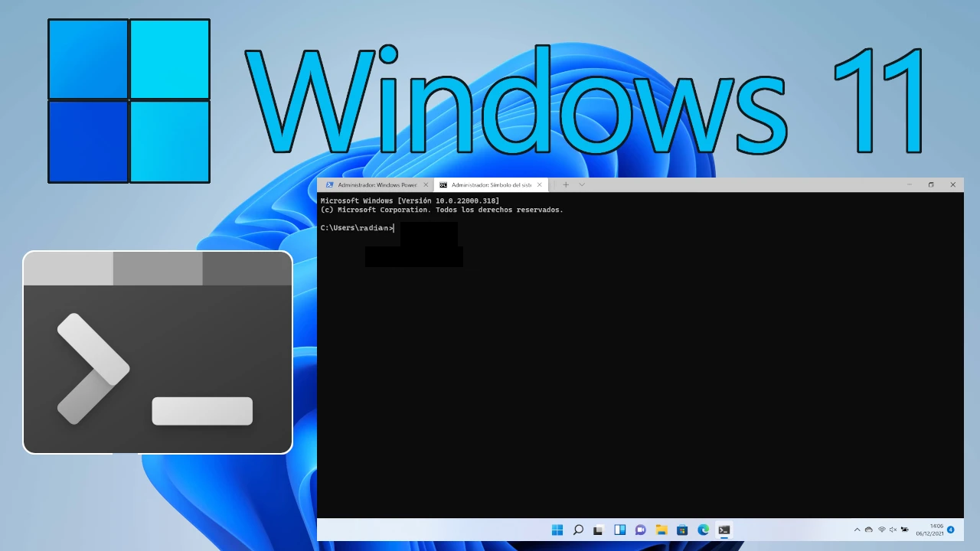
Task: Add a new terminal tab
Action: (x=566, y=184)
